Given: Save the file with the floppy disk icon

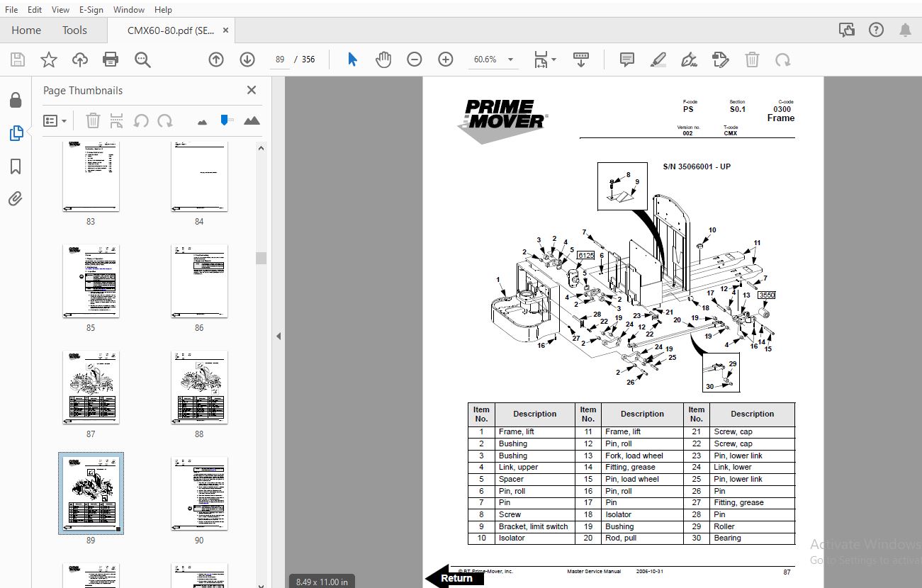Looking at the screenshot, I should [x=17, y=60].
